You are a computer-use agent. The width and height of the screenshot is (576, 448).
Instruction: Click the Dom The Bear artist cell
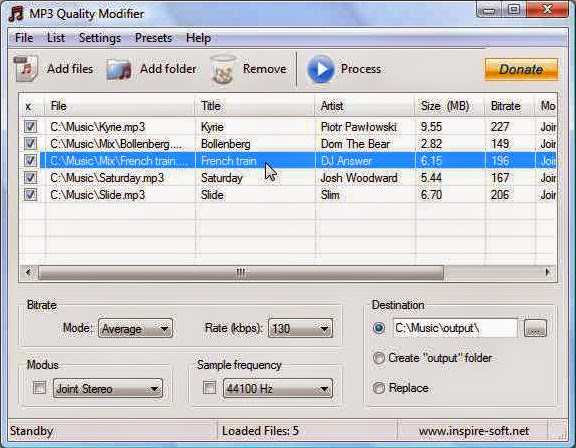click(355, 144)
